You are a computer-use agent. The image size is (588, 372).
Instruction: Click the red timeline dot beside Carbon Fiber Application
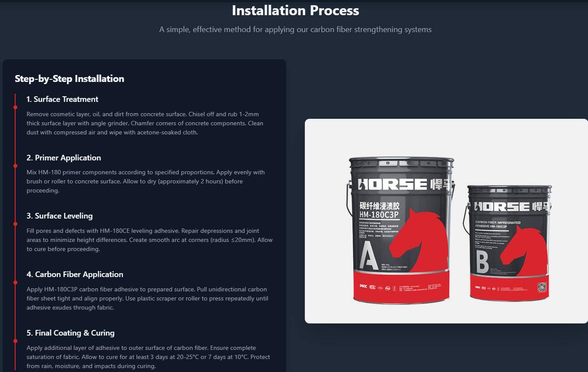pyautogui.click(x=15, y=282)
